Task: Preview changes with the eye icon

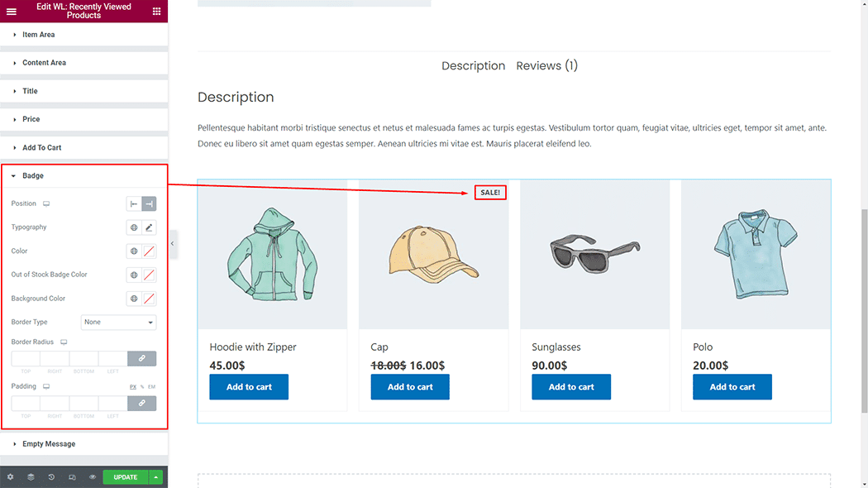Action: (x=93, y=477)
